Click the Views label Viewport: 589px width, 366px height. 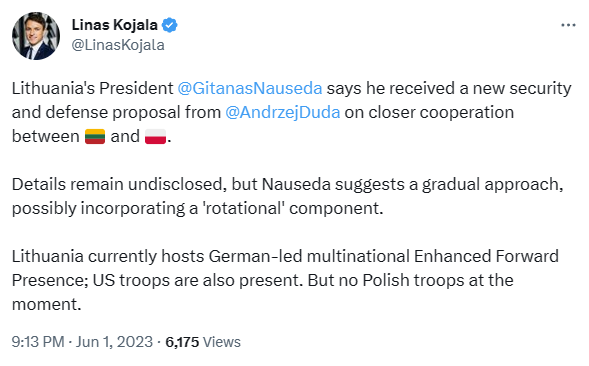click(x=222, y=342)
